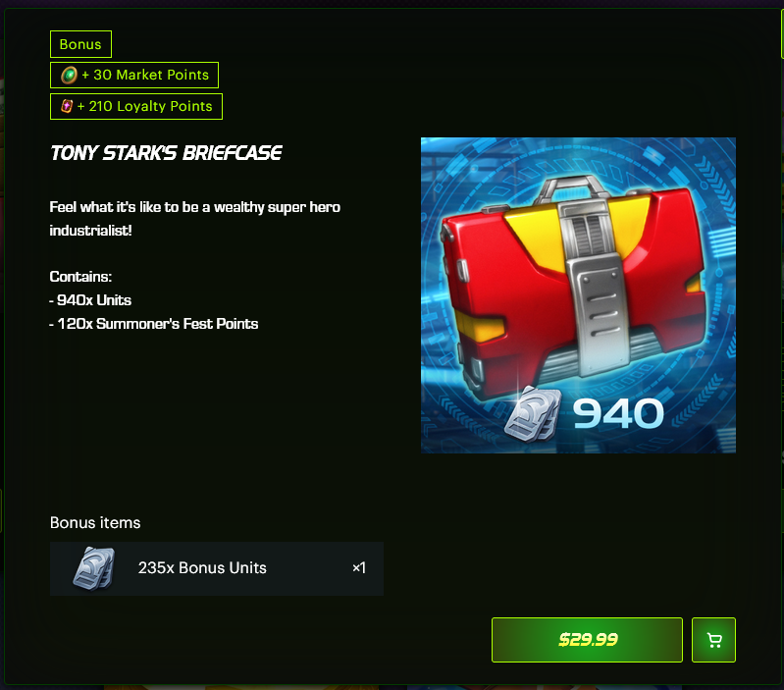Click the wealthy super hero description text

(195, 219)
